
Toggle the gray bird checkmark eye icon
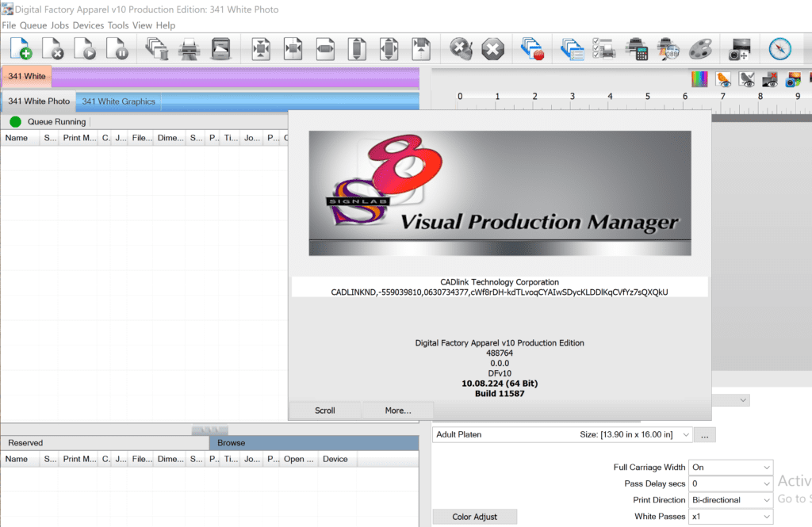pos(746,79)
